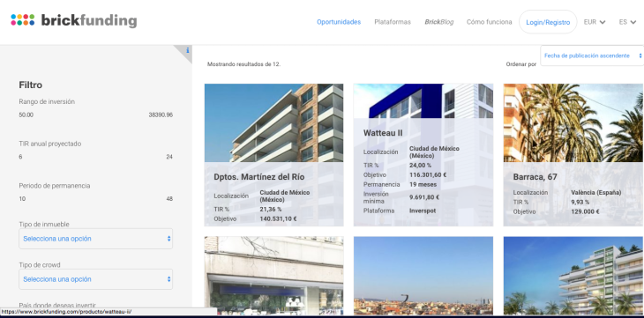Screen dimensions: 644x318
Task: Click the city skyline project thumbnail
Action: pos(423,276)
